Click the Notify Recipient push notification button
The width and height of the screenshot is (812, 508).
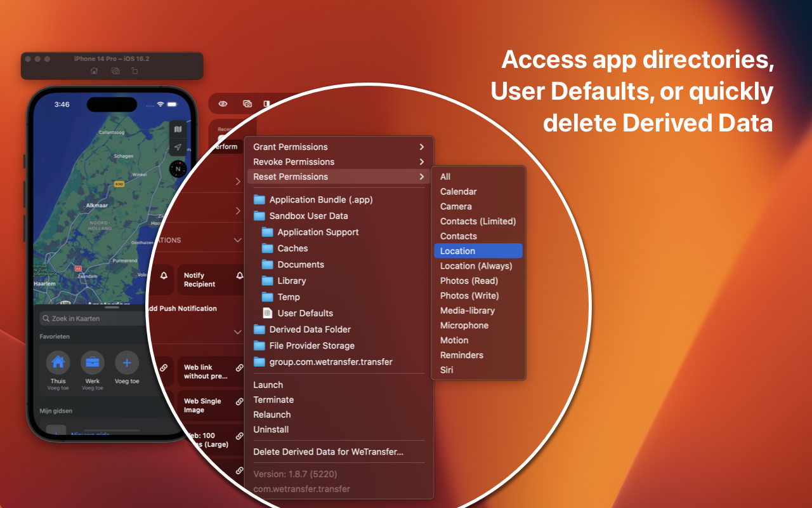click(210, 280)
